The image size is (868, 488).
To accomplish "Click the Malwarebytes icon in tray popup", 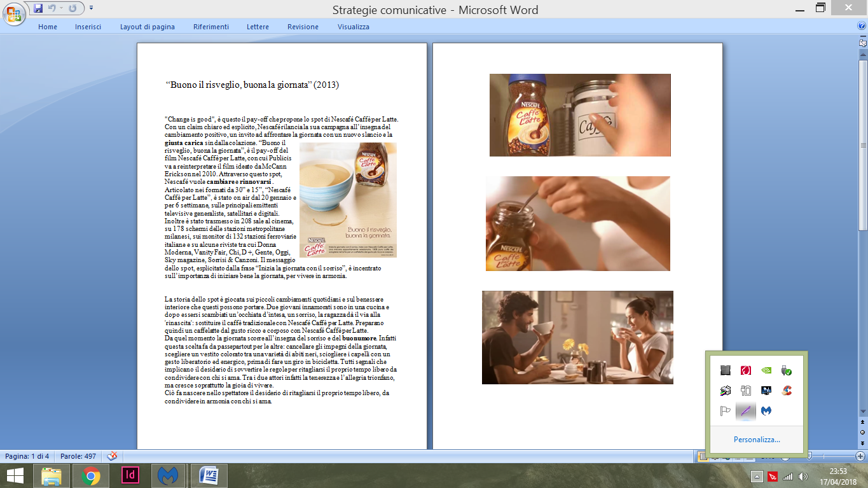I will coord(766,411).
